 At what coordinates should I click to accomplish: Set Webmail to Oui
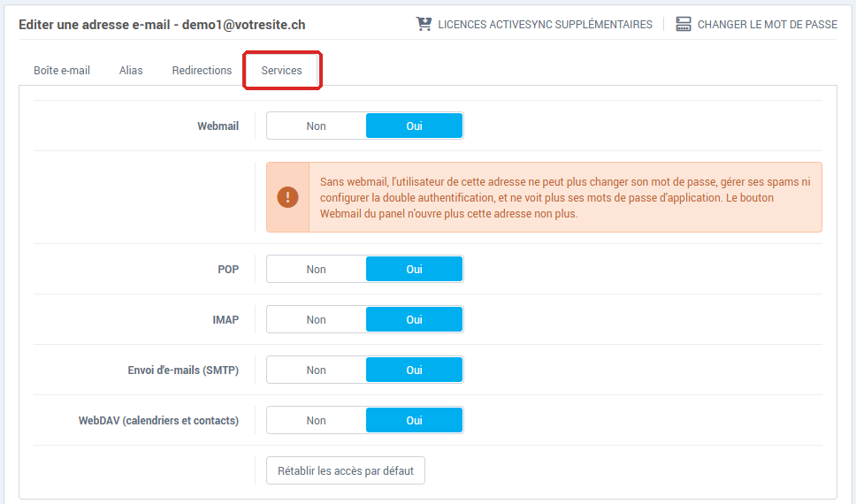click(x=415, y=126)
